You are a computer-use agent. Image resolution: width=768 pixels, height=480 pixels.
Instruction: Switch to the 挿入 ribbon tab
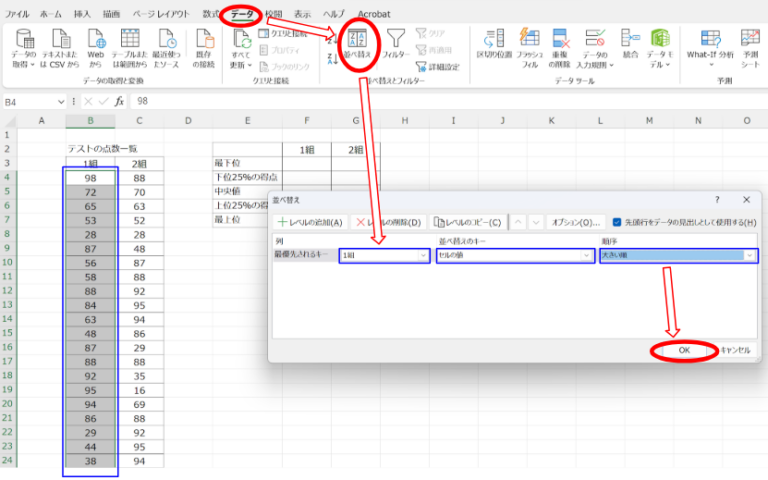point(82,14)
